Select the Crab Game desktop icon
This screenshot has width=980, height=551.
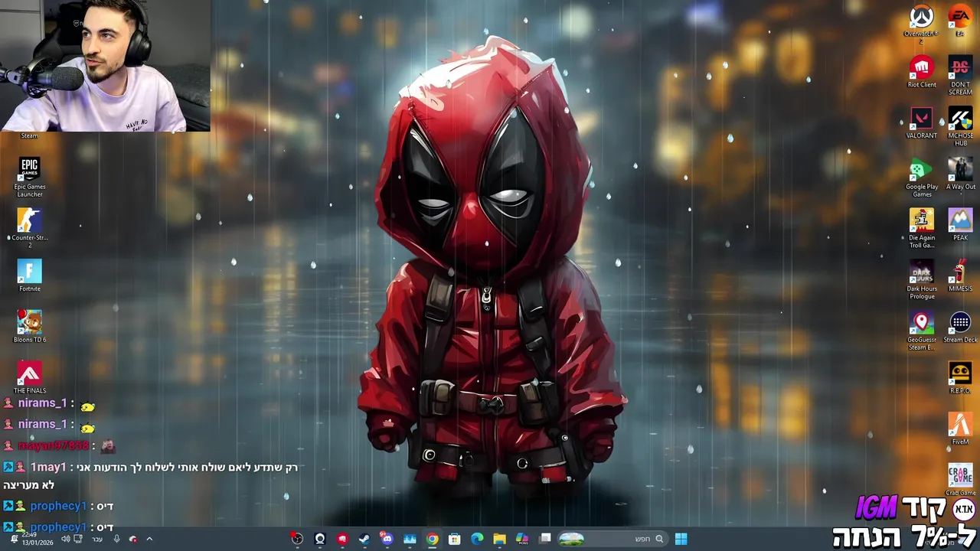[x=960, y=480]
